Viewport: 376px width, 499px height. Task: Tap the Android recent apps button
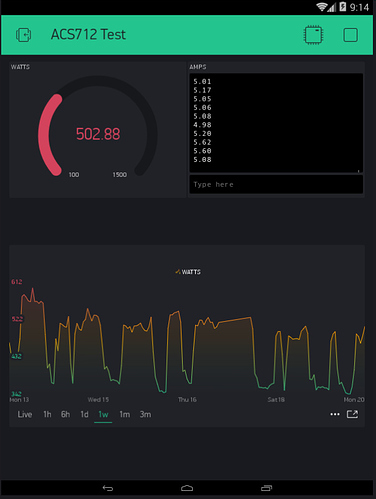(x=267, y=488)
